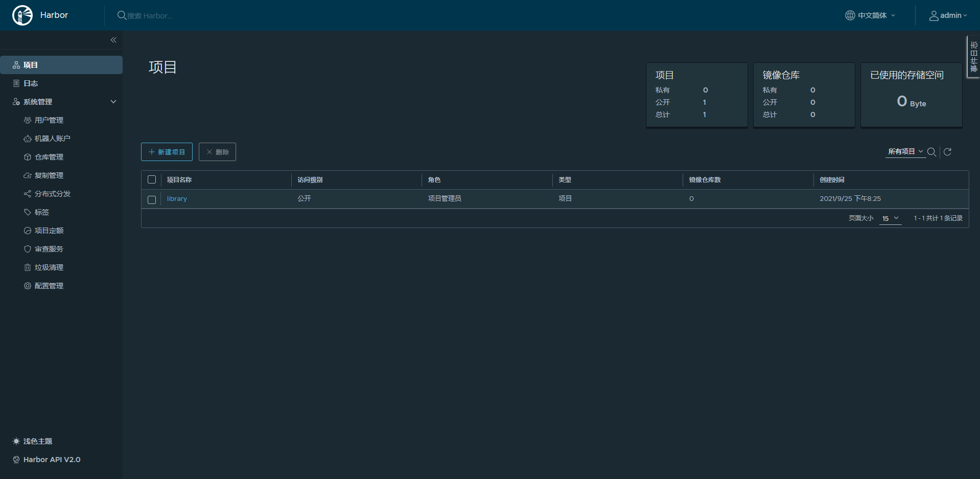
Task: Open the library project link
Action: coord(177,199)
